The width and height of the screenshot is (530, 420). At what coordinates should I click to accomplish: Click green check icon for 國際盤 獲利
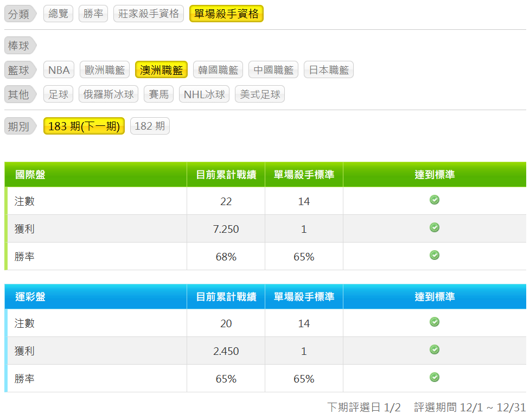pyautogui.click(x=435, y=228)
